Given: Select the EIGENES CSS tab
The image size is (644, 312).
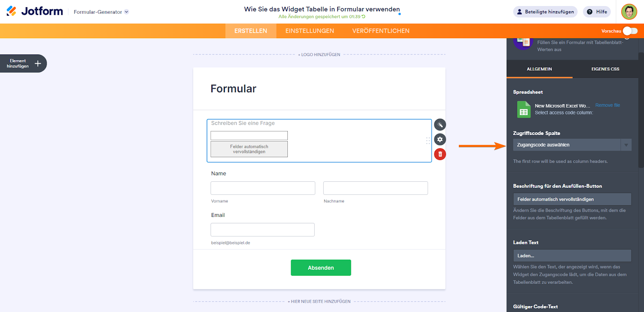Looking at the screenshot, I should [x=605, y=69].
